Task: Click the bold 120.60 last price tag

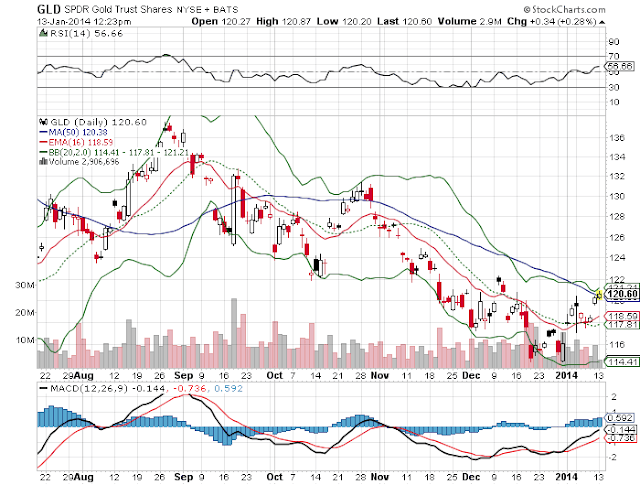Action: 622,294
